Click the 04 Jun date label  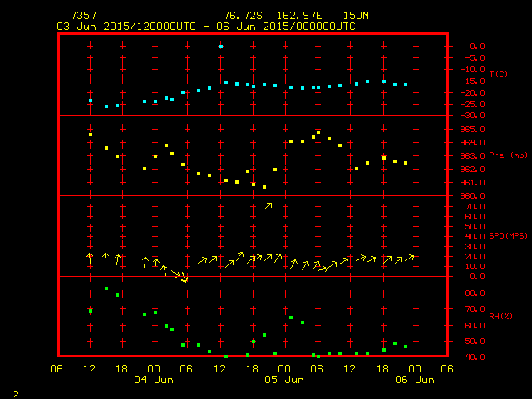[155, 380]
